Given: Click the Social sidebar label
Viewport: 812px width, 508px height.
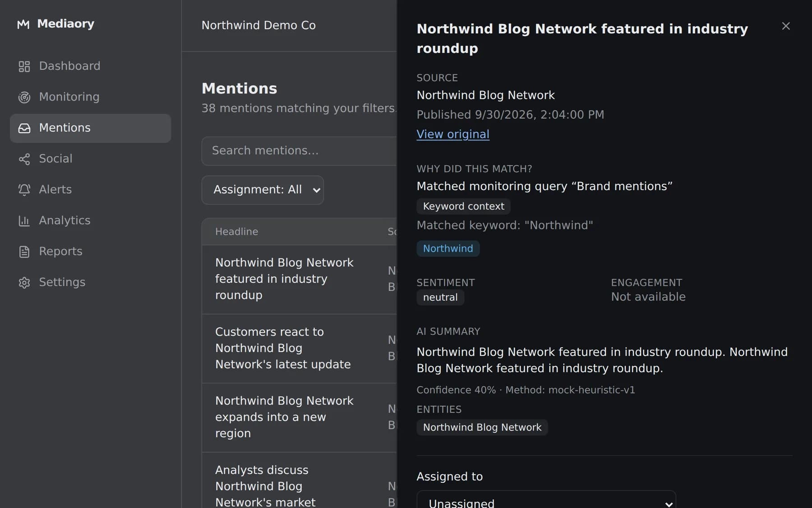Looking at the screenshot, I should pos(55,159).
